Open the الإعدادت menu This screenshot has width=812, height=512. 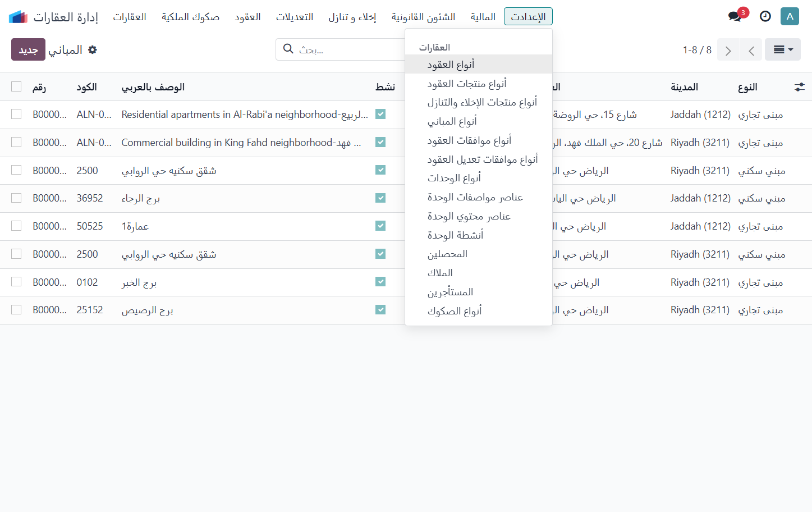pos(528,16)
